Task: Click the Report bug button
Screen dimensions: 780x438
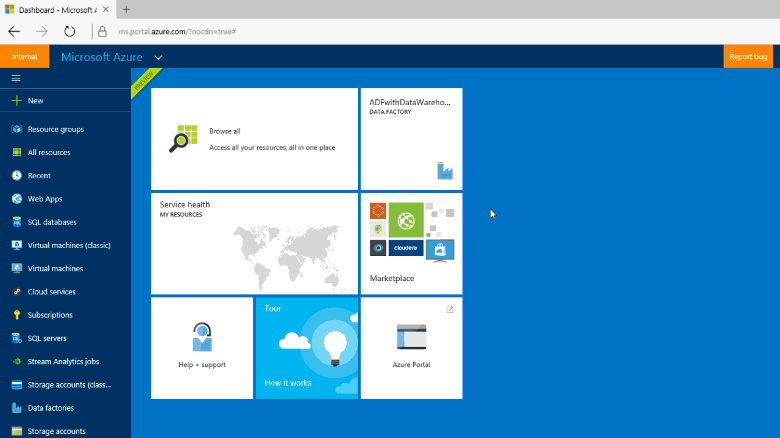Action: (748, 57)
